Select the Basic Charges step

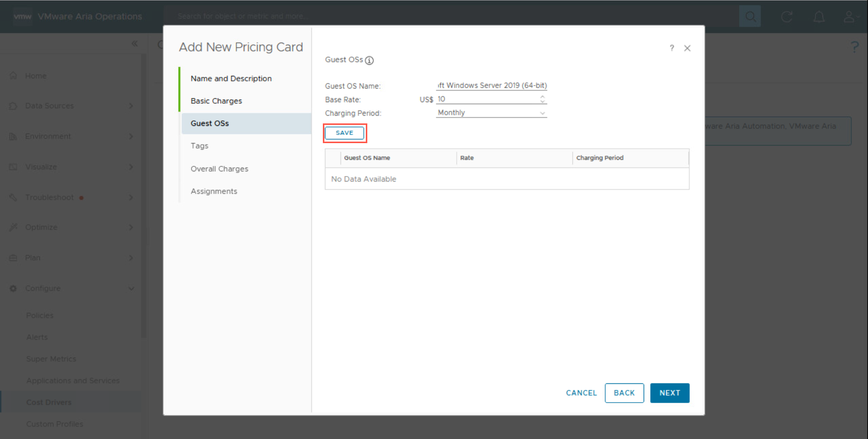point(216,101)
